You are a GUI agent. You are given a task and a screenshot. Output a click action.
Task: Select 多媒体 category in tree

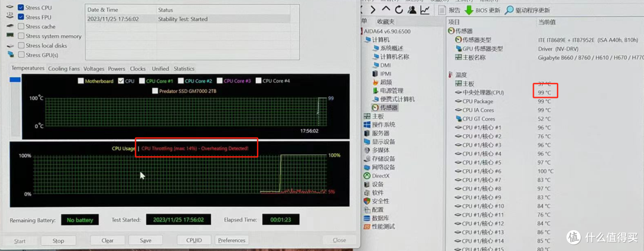377,150
